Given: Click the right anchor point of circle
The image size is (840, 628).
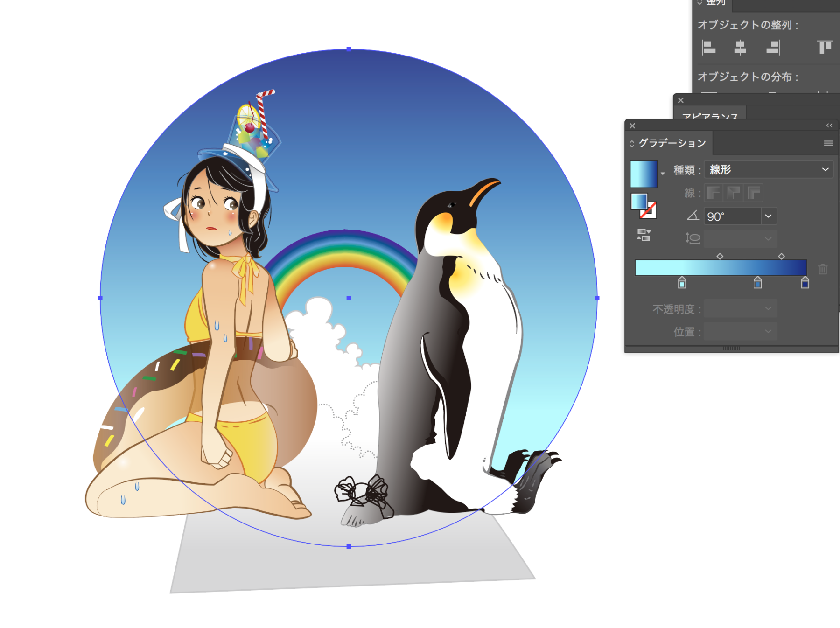Looking at the screenshot, I should coord(597,298).
